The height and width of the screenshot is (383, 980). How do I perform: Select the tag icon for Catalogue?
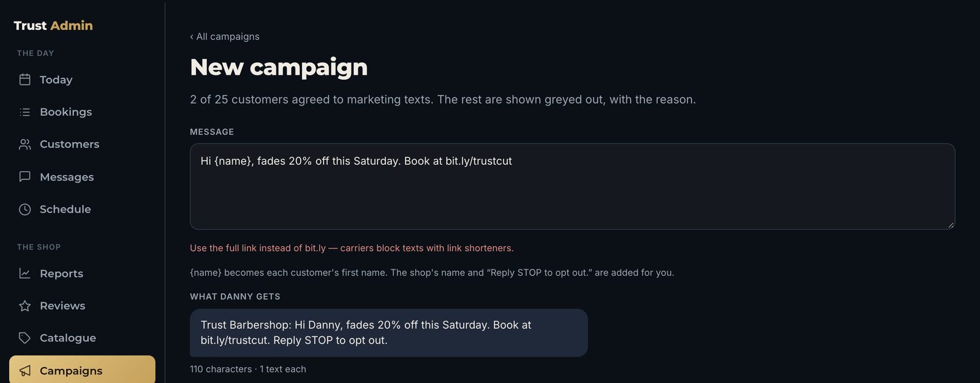coord(24,338)
